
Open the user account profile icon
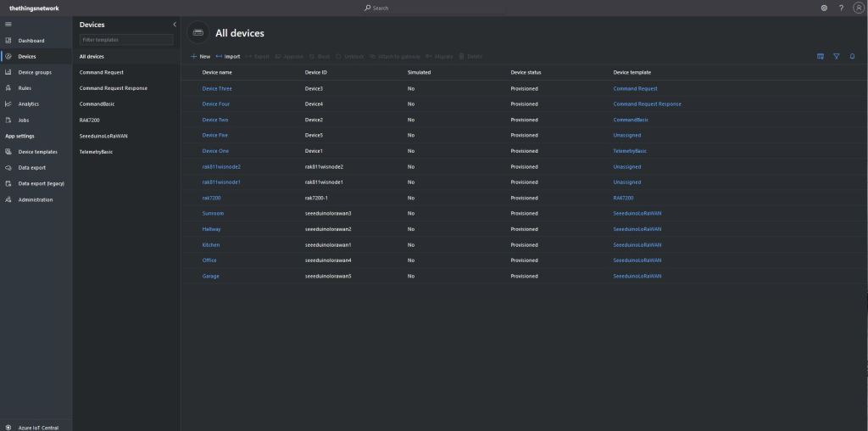point(858,8)
